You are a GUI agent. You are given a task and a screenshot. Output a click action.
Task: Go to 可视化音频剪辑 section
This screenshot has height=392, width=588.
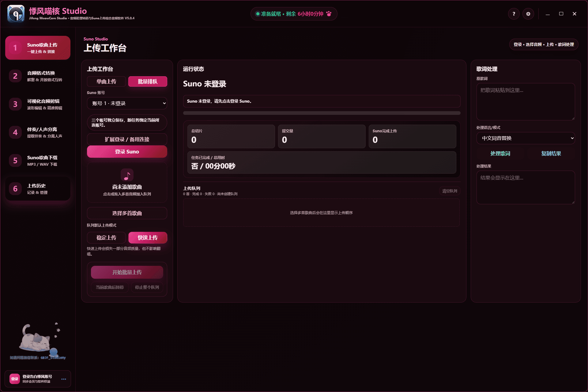pos(38,104)
